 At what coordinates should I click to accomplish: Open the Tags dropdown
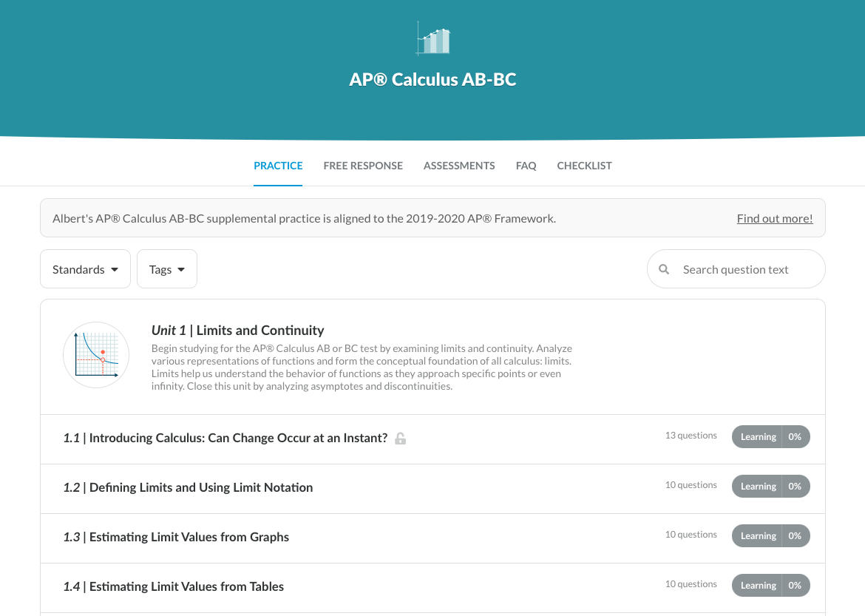[166, 269]
